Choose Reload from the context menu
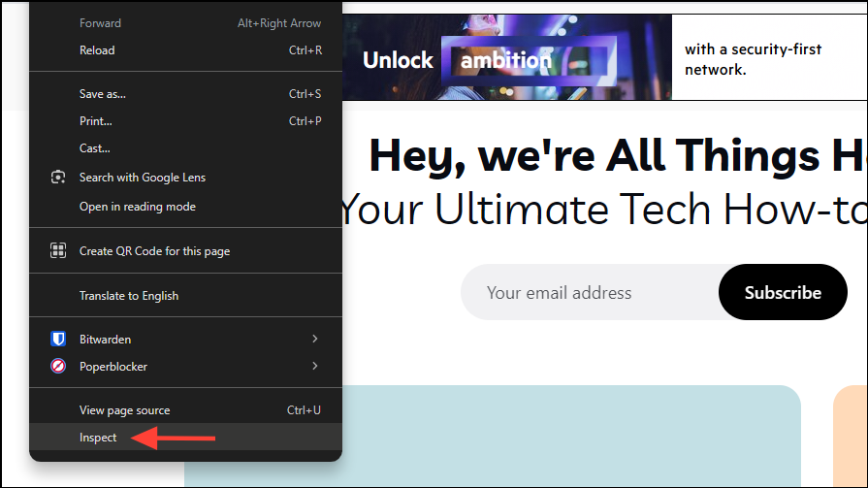This screenshot has width=868, height=488. click(97, 50)
